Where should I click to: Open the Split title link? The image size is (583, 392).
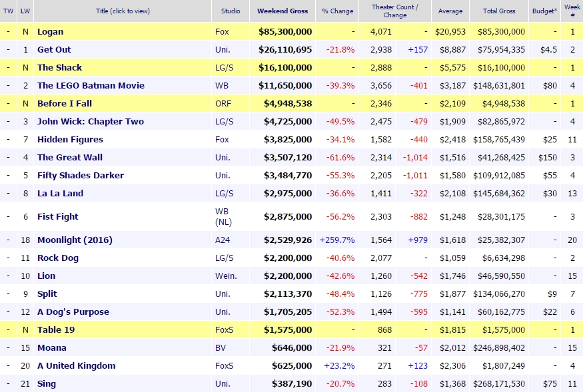click(x=47, y=294)
